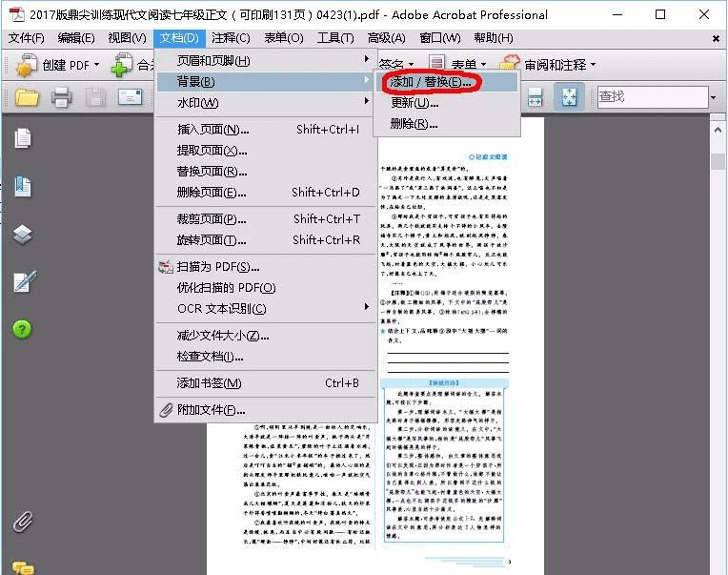
Task: Open the 工具(T) menu
Action: pos(335,38)
